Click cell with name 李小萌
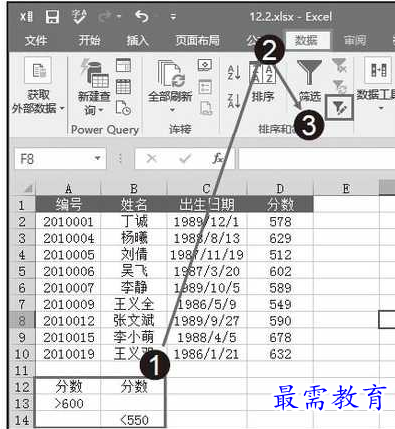Image resolution: width=395 pixels, height=429 pixels. click(x=134, y=337)
